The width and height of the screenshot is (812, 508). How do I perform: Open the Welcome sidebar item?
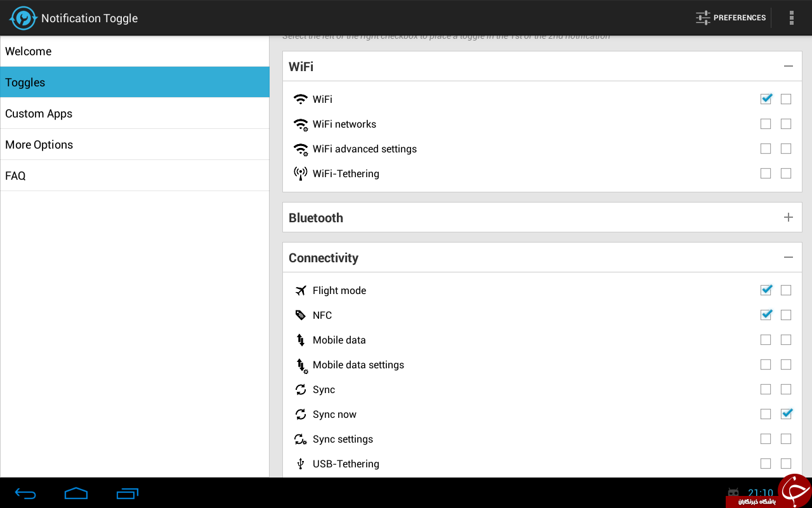pos(134,51)
